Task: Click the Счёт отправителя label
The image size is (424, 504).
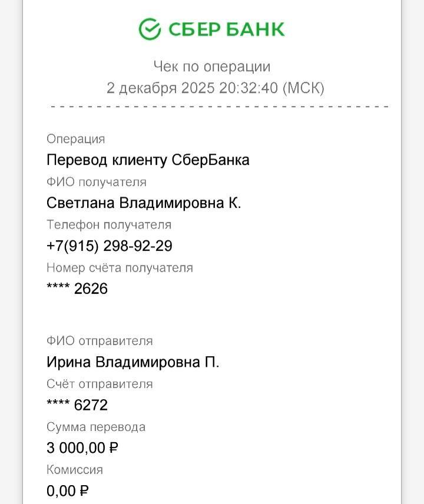Action: [100, 384]
